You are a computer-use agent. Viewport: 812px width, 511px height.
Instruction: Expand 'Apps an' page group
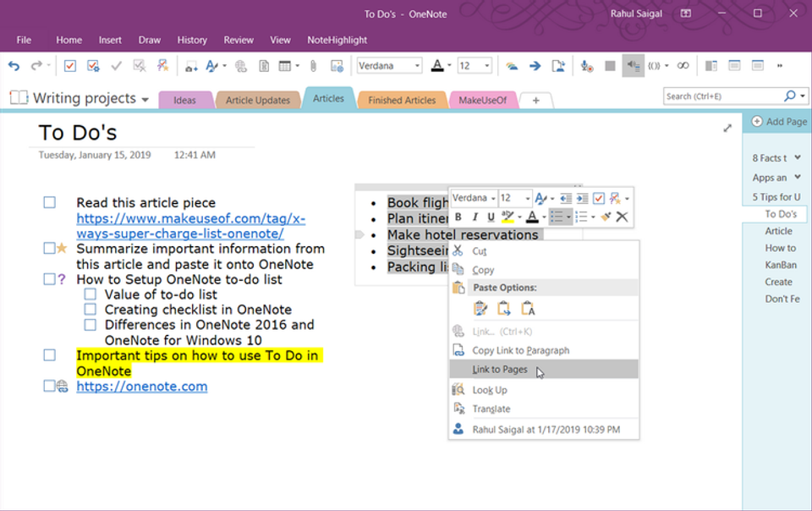(x=798, y=177)
